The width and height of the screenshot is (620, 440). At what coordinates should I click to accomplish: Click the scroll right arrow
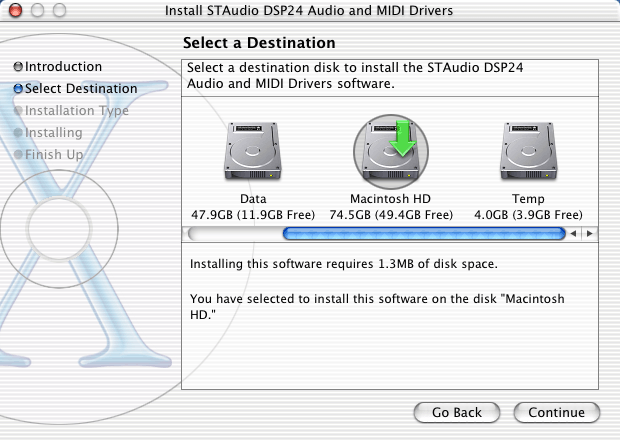click(x=590, y=234)
